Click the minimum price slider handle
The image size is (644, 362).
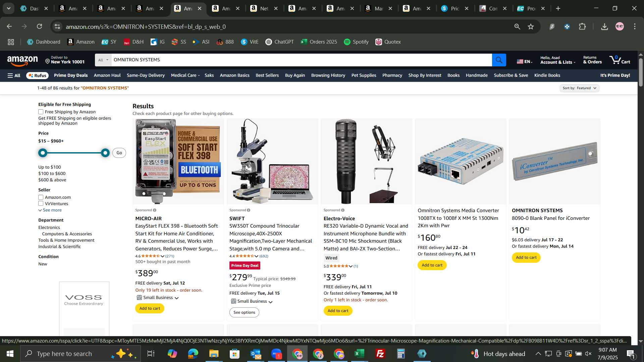coord(43,153)
